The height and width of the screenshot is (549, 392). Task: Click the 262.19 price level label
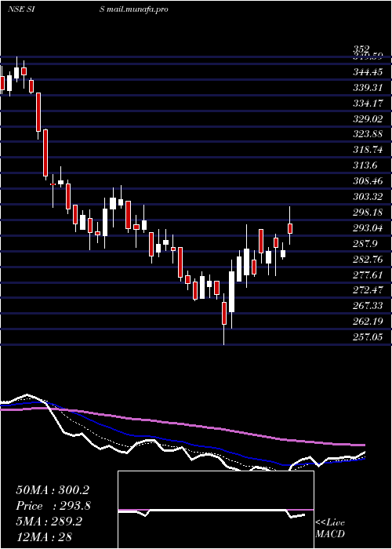pyautogui.click(x=368, y=322)
